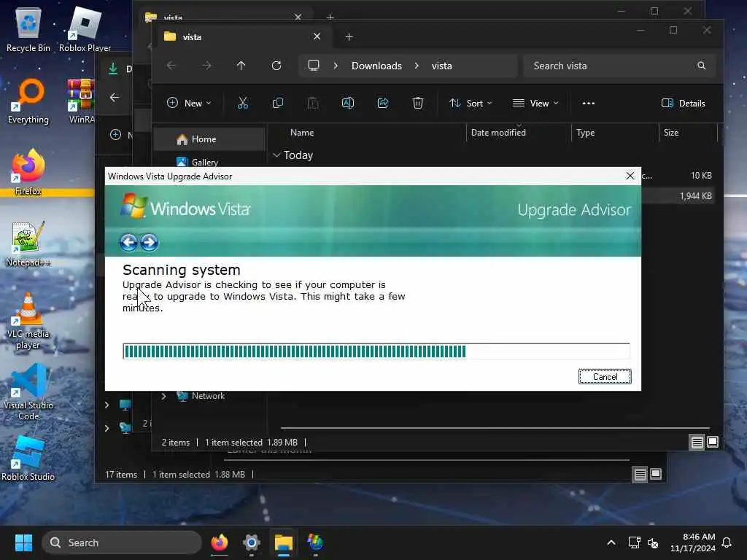Click the back arrow in rear Explorer window
This screenshot has width=747, height=560.
[x=115, y=98]
